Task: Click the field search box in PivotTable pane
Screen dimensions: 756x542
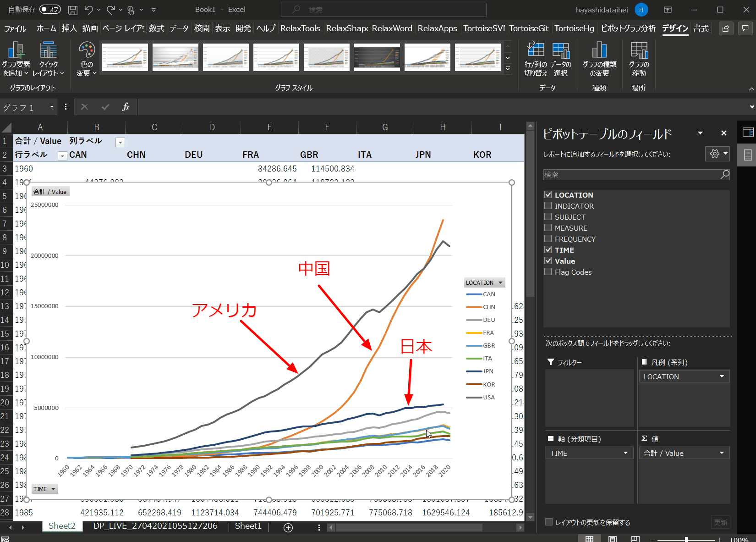Action: click(x=632, y=174)
